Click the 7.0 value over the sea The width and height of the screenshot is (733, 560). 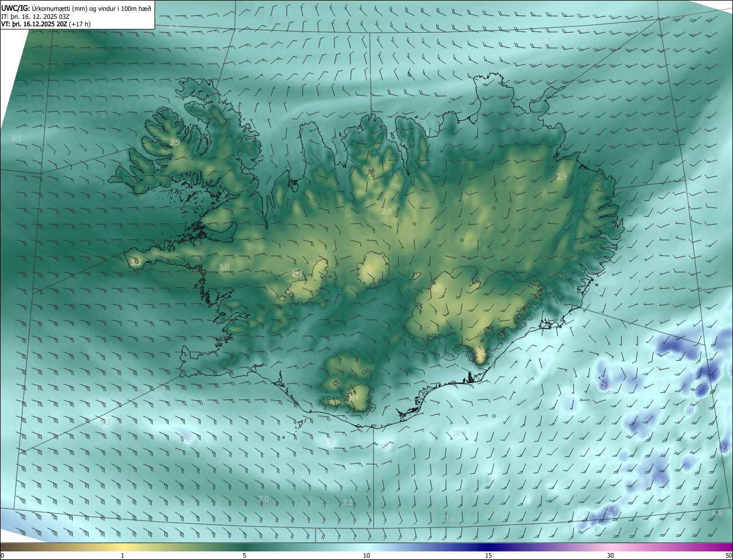[263, 499]
